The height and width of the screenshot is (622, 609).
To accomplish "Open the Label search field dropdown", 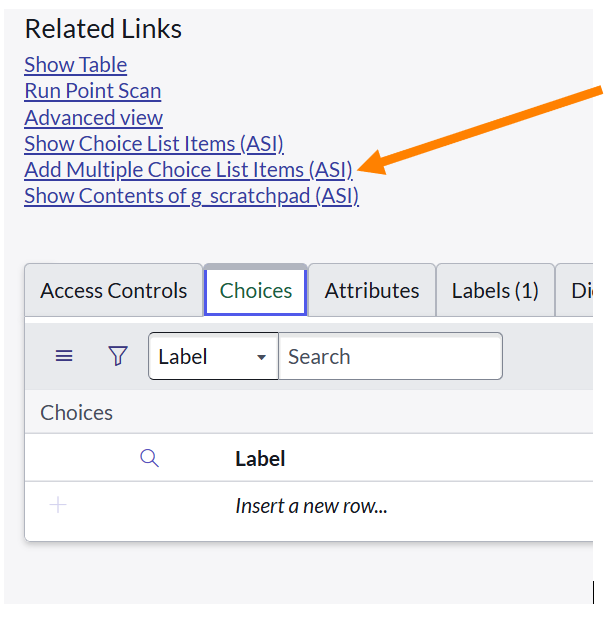I will point(213,356).
